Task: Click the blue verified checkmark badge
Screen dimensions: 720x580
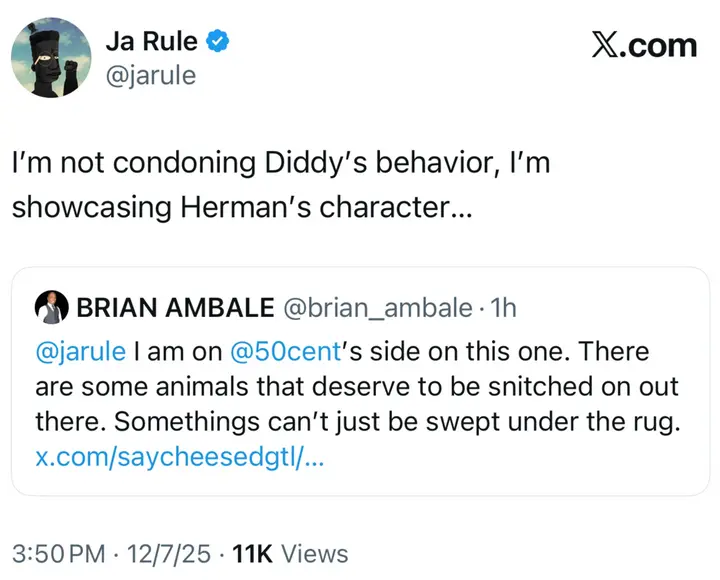Action: coord(217,41)
